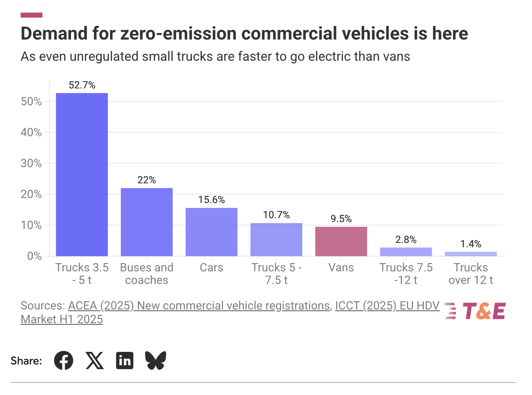Click the 52.7% value label

click(x=82, y=85)
